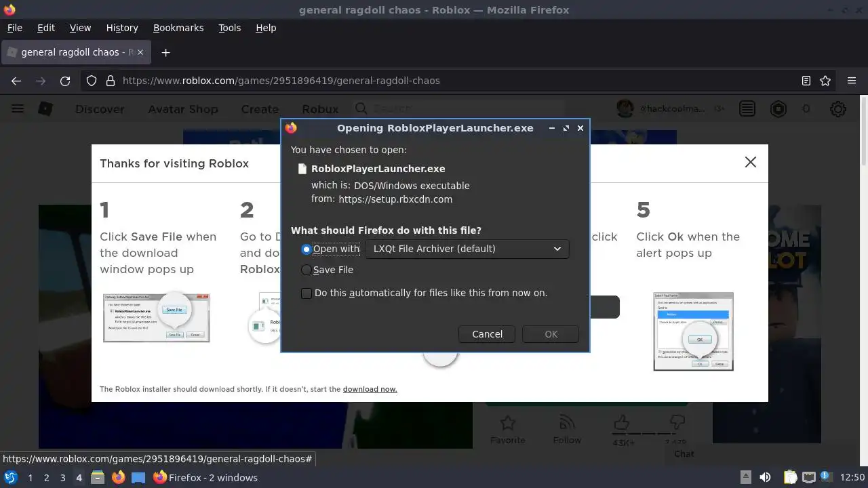
Task: Open the File menu
Action: point(14,28)
